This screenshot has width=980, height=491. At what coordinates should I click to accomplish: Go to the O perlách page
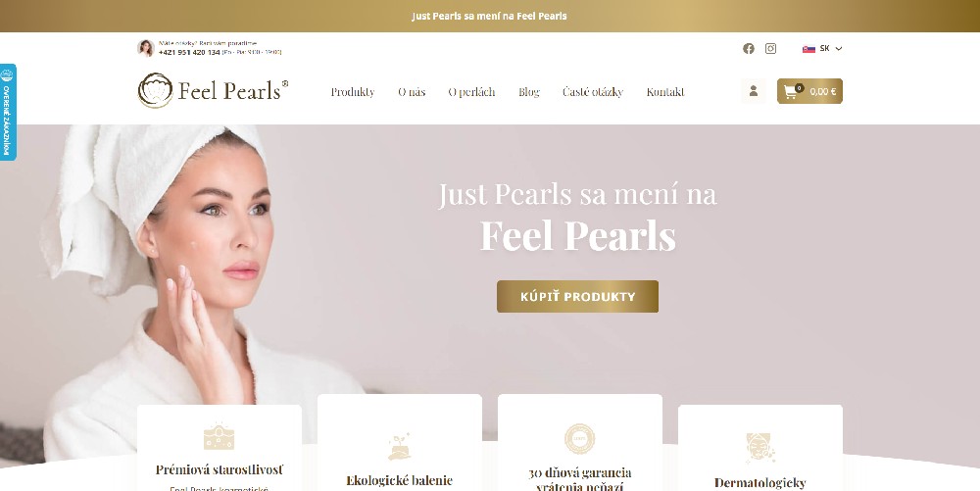click(471, 92)
